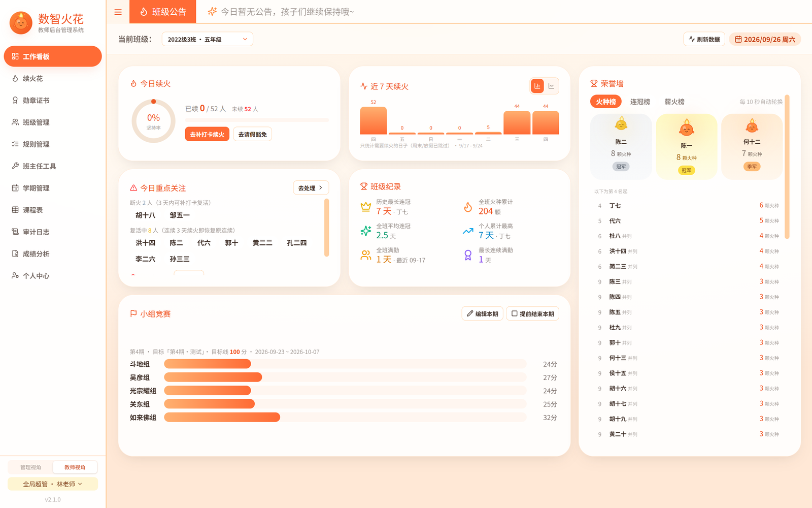This screenshot has width=812, height=508.
Task: Select the 连冠榜 tab
Action: pos(640,102)
